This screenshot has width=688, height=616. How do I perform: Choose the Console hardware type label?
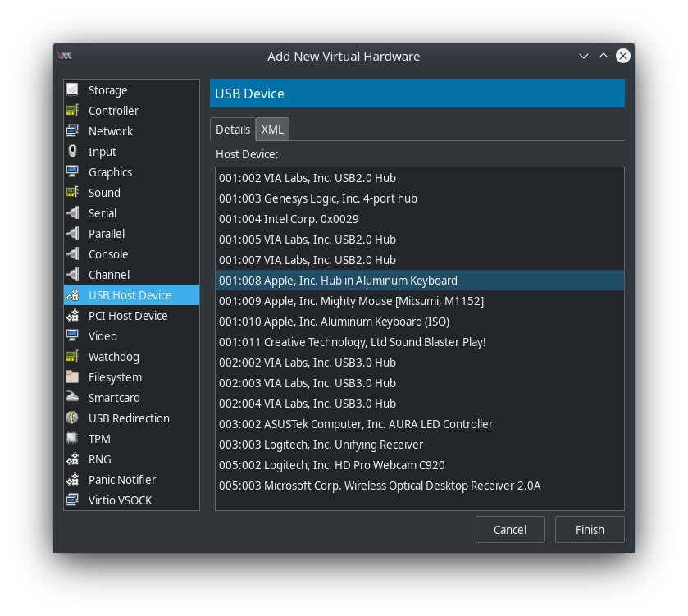tap(108, 254)
